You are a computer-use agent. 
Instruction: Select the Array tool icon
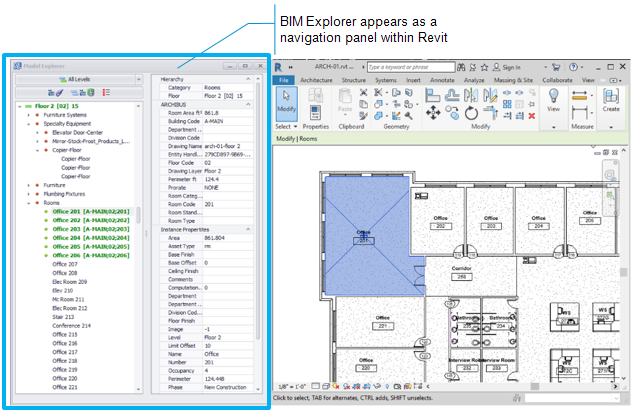[x=507, y=104]
